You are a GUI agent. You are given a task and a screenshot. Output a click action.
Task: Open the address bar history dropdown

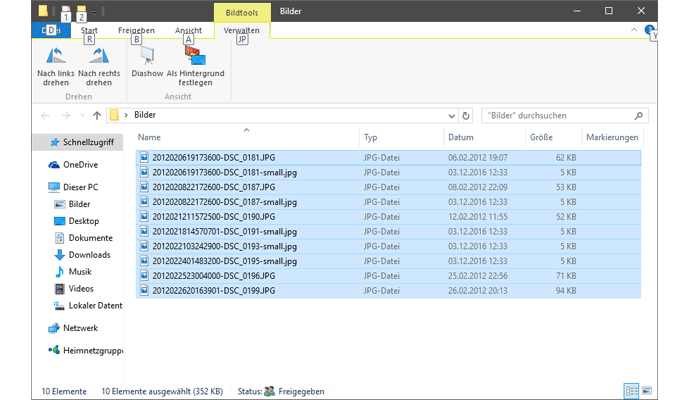coord(450,115)
